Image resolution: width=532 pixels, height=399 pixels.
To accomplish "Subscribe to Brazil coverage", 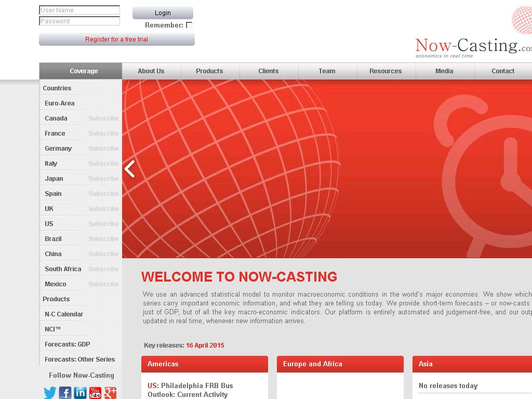I will point(103,239).
